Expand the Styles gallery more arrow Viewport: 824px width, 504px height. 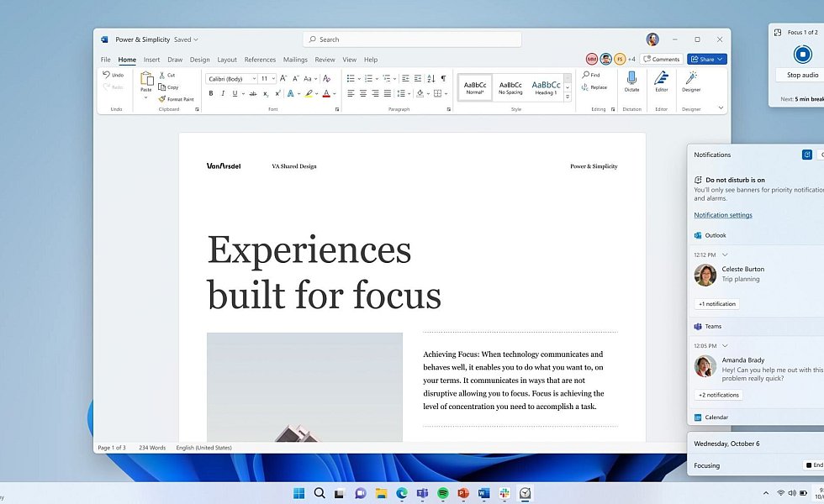[x=568, y=97]
